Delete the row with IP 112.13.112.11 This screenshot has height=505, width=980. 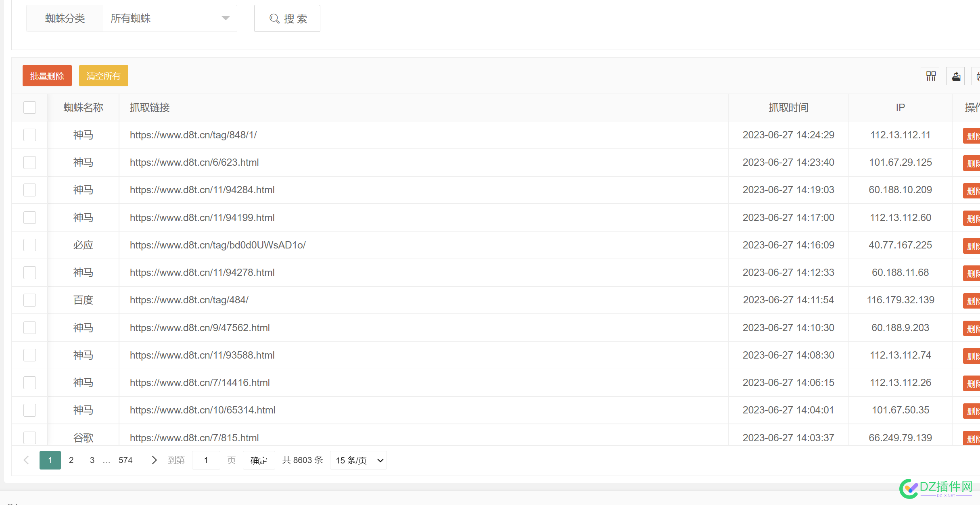(x=972, y=136)
